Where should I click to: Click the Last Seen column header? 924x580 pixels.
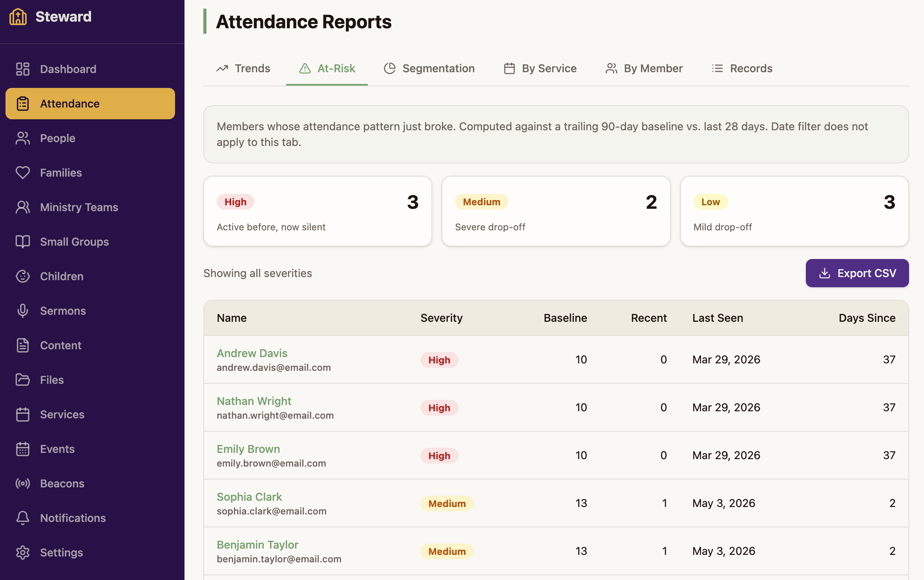718,318
